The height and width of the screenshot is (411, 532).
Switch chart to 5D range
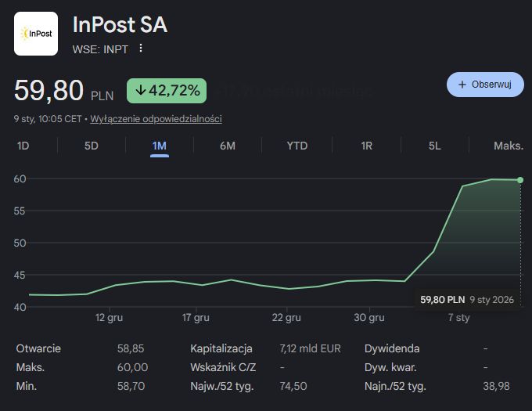[x=92, y=146]
